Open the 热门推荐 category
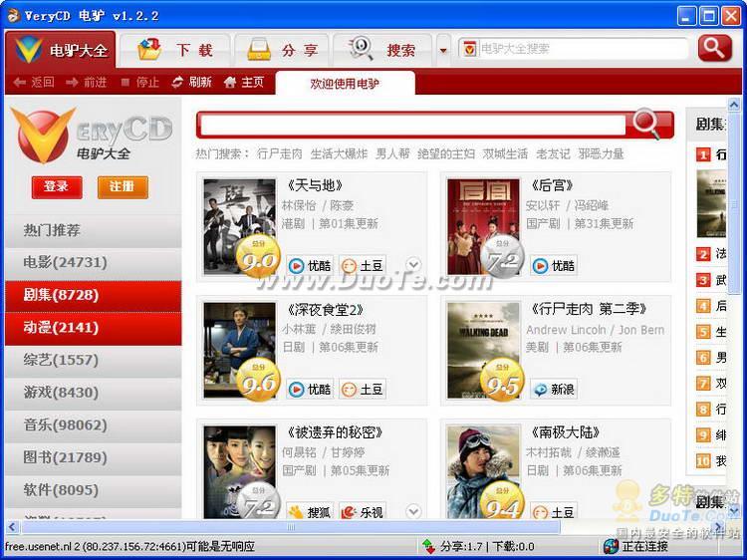747x560 pixels. [94, 230]
